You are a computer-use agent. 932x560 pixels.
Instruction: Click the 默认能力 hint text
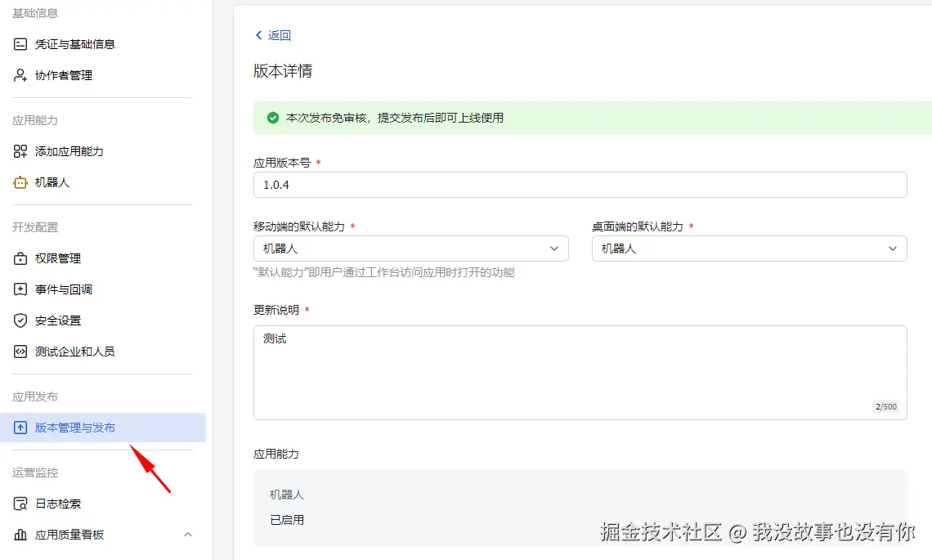pos(384,272)
